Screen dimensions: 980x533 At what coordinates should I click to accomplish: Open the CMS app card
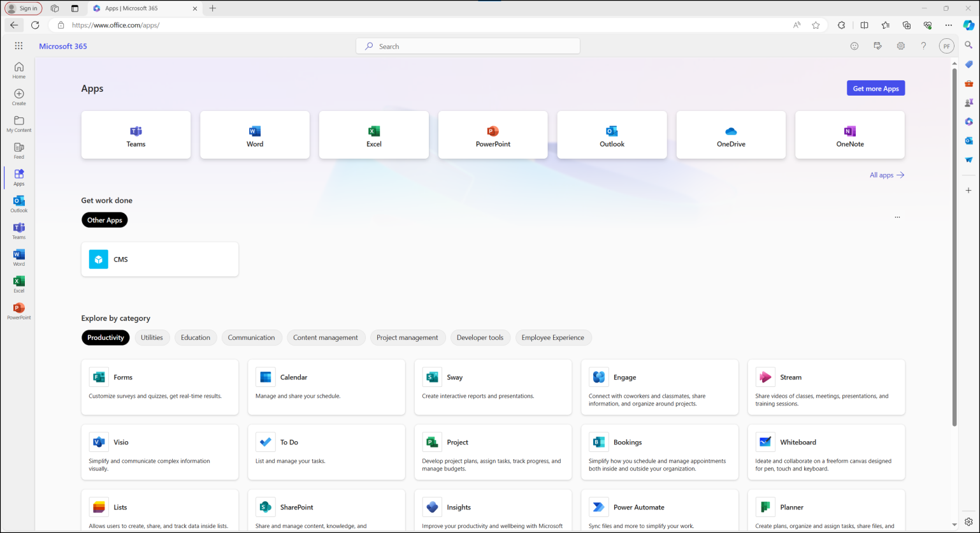(160, 259)
